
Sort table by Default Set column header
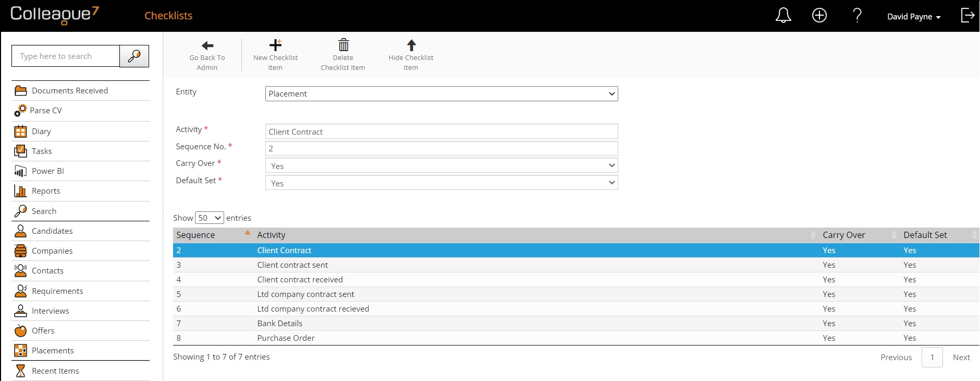tap(940, 235)
